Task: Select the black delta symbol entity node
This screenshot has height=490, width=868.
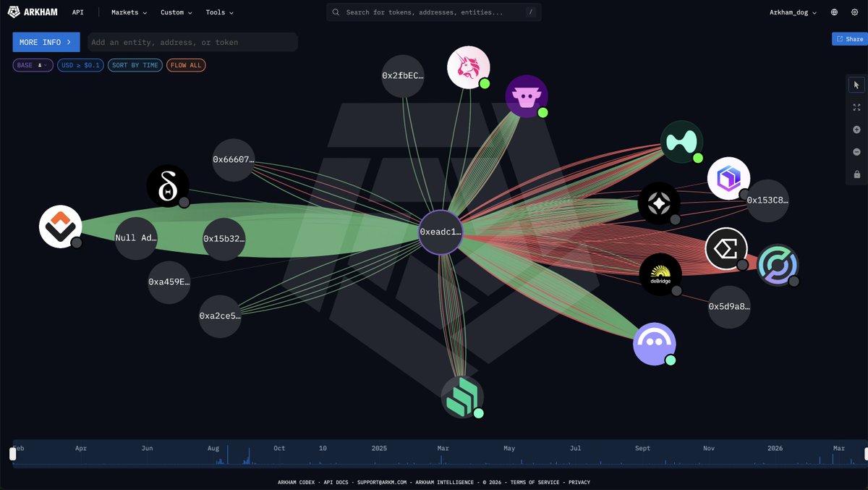Action: coord(168,186)
